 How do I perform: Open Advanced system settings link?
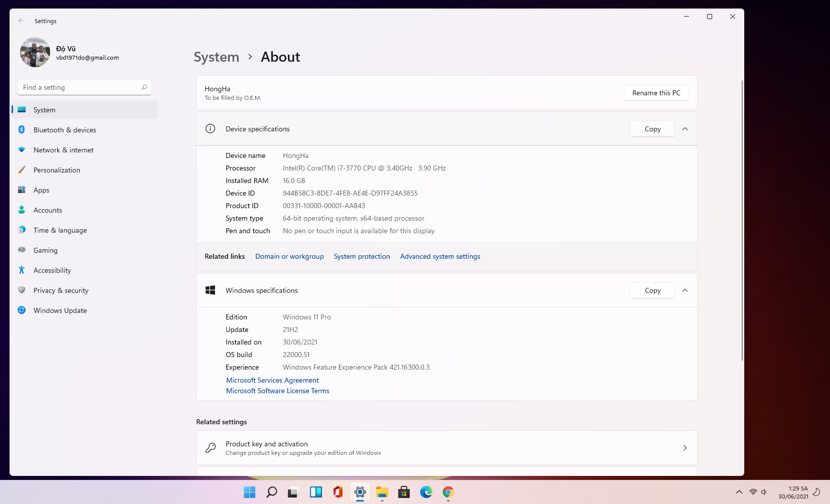tap(440, 256)
